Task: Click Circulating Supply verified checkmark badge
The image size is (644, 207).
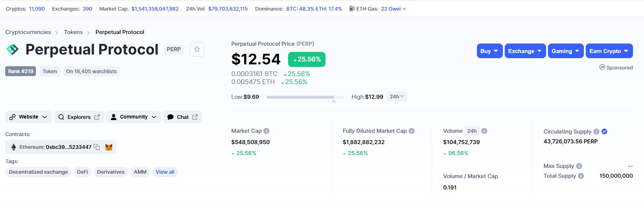Action: click(604, 132)
